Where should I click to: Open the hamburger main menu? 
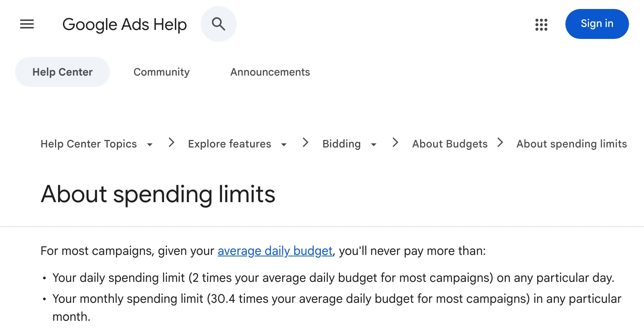pos(27,24)
